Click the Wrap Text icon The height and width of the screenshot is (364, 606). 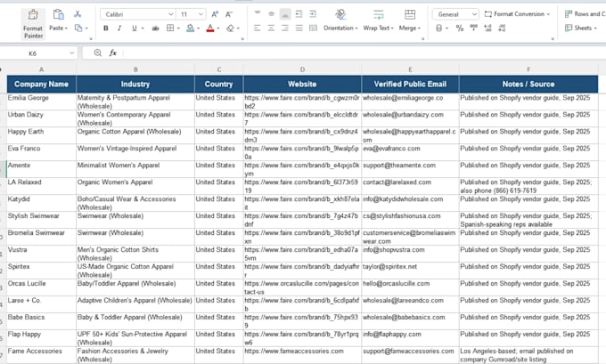(379, 14)
